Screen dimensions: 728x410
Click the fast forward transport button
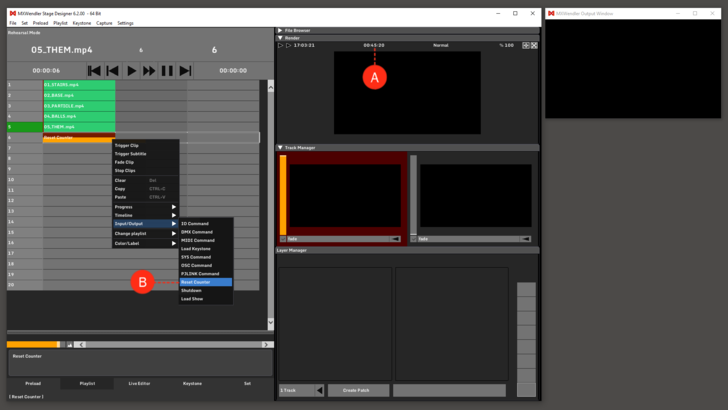tap(149, 71)
